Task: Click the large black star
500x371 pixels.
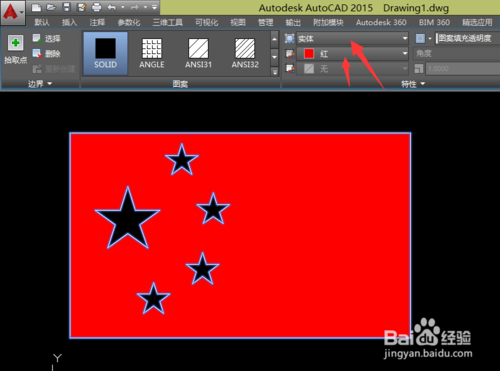Action: [x=128, y=220]
